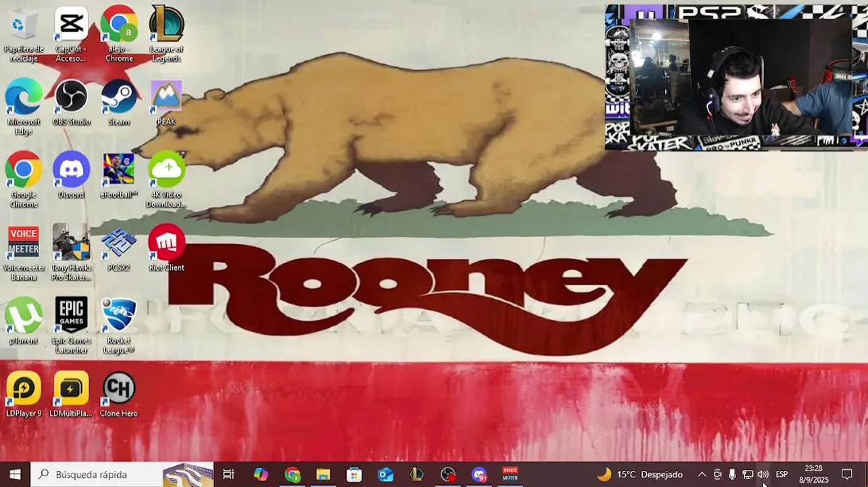
Task: Open the notification action center
Action: point(847,474)
